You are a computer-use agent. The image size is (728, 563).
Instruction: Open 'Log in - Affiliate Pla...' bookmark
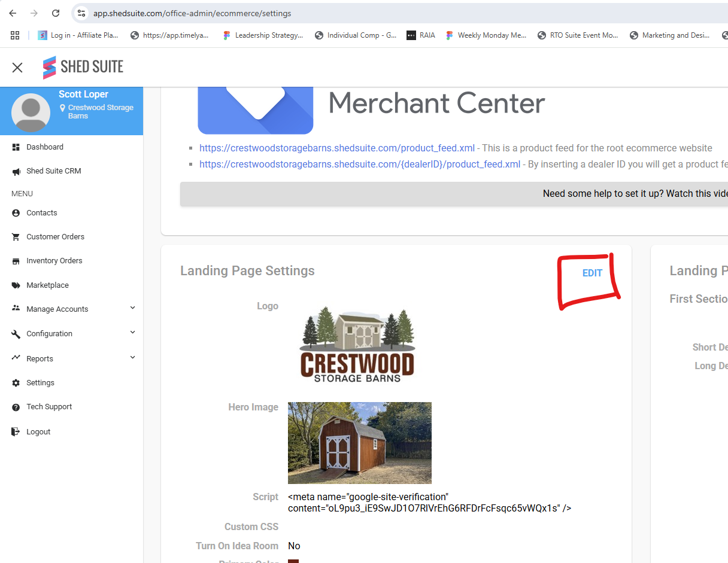(x=78, y=35)
